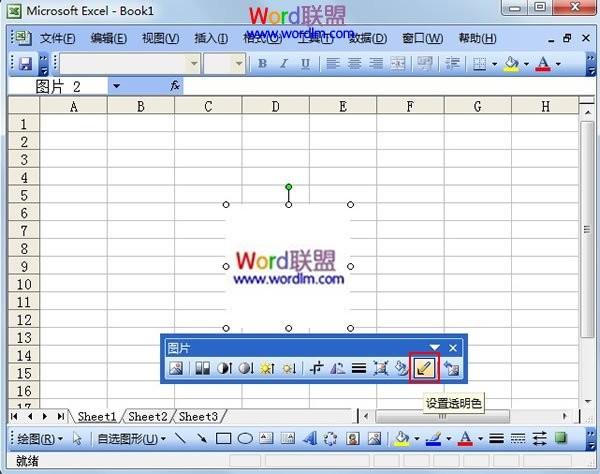This screenshot has height=474, width=600.
Task: Toggle Bold formatting
Action: 262,64
